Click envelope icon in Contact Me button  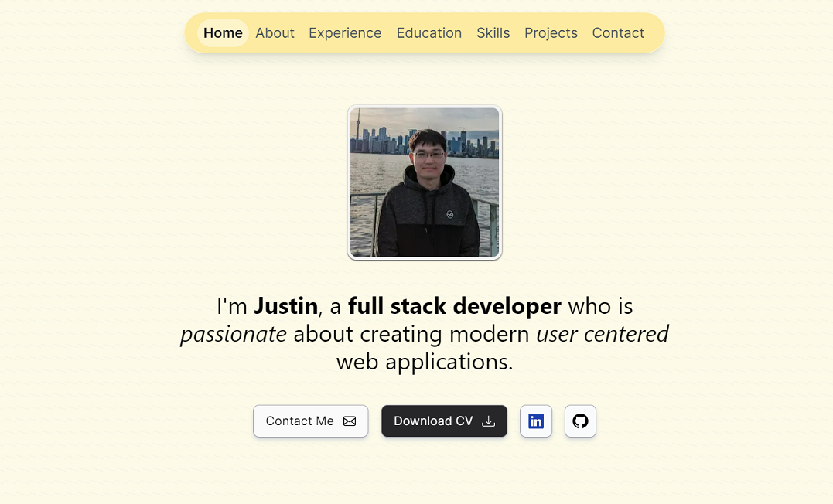(350, 421)
